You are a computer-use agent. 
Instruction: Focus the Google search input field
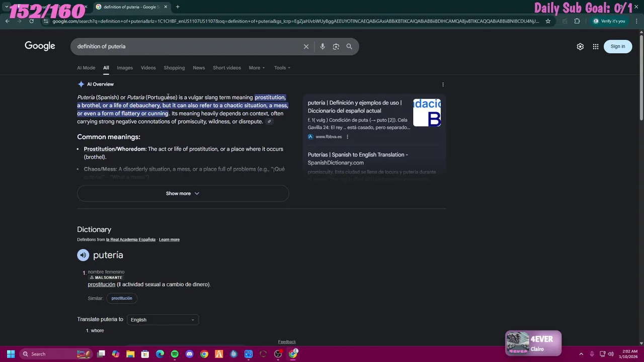[x=186, y=46]
